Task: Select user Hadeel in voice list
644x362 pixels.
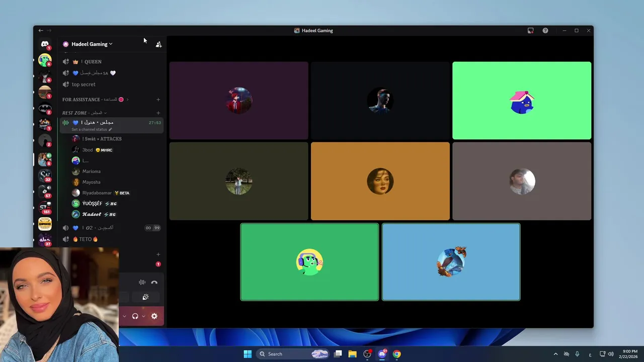Action: coord(117,214)
